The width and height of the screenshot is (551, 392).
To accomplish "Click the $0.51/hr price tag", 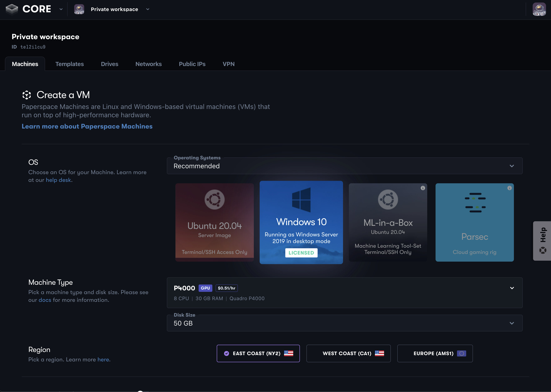I will (x=227, y=288).
